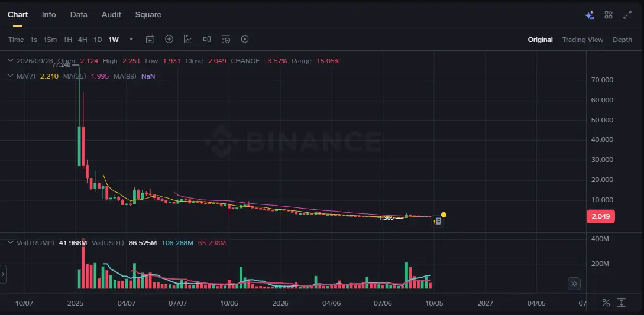The image size is (644, 315).
Task: Click the 65.298M volume MA value
Action: 212,243
